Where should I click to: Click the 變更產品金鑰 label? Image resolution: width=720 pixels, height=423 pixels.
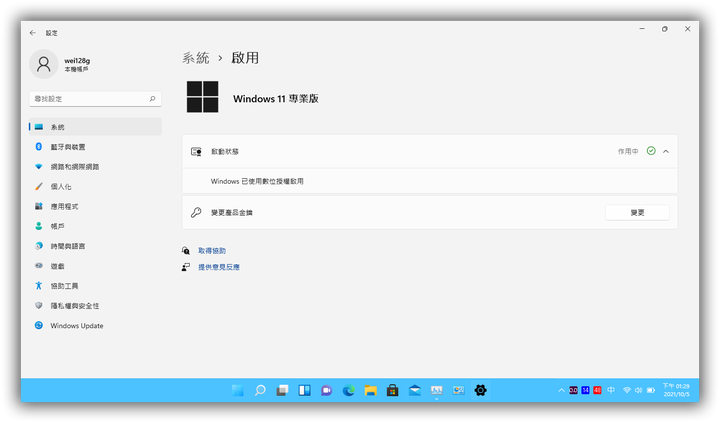click(231, 213)
